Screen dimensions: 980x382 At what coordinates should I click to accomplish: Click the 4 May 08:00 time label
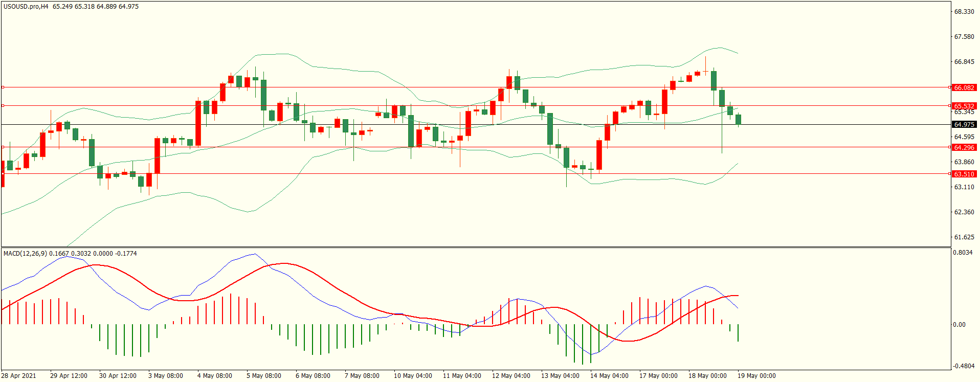(x=215, y=375)
